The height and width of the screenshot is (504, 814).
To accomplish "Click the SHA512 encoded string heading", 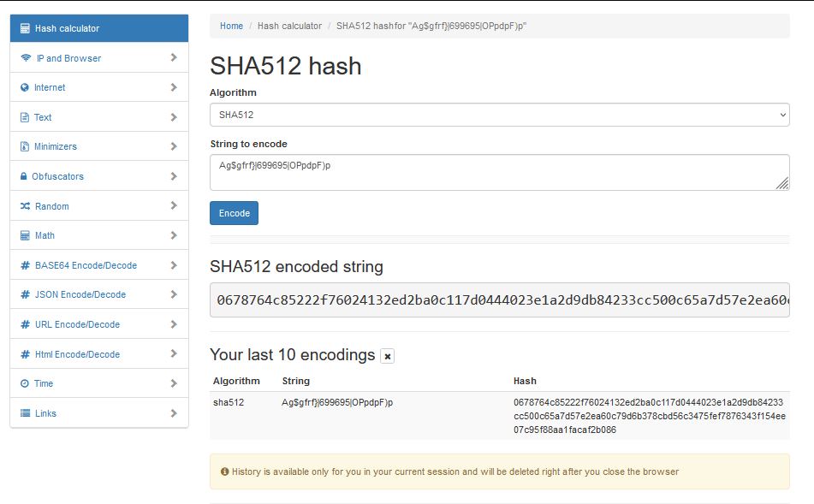I will (296, 266).
